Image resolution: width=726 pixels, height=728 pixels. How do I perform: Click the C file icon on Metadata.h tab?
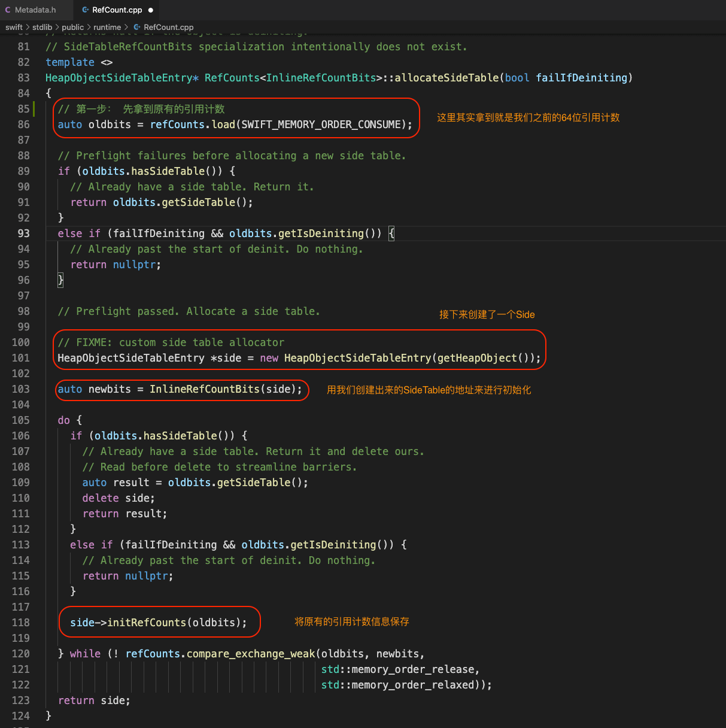[x=8, y=10]
